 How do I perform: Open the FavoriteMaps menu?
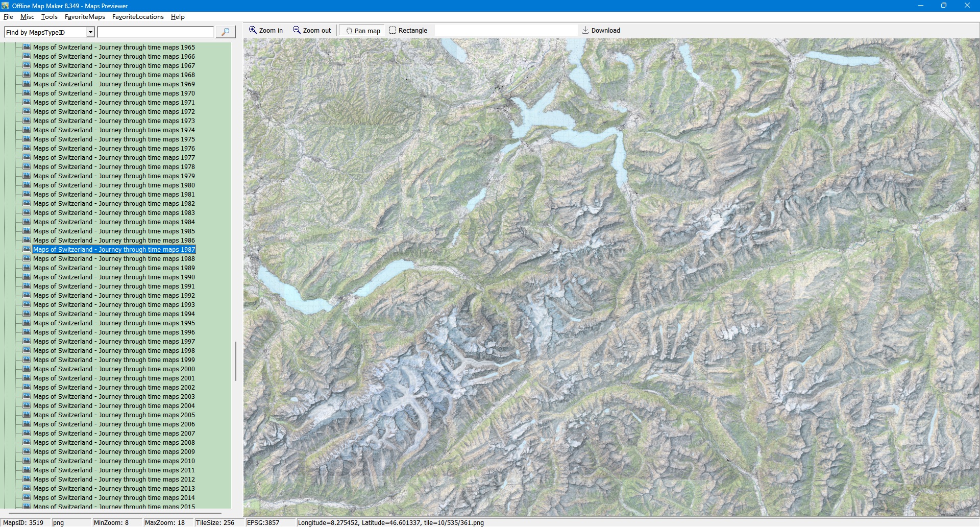coord(85,17)
